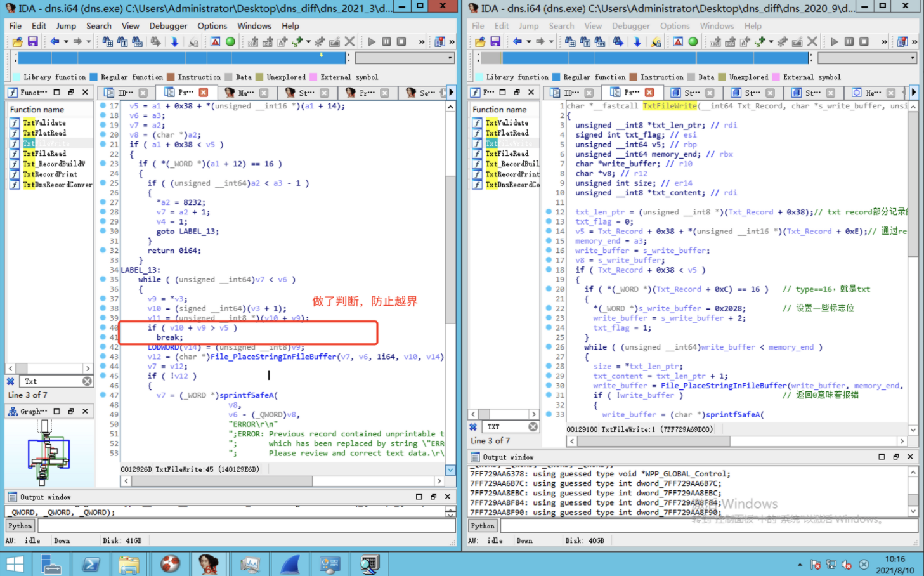Select TxtRecordPrint in left function list
This screenshot has height=576, width=924.
(50, 174)
